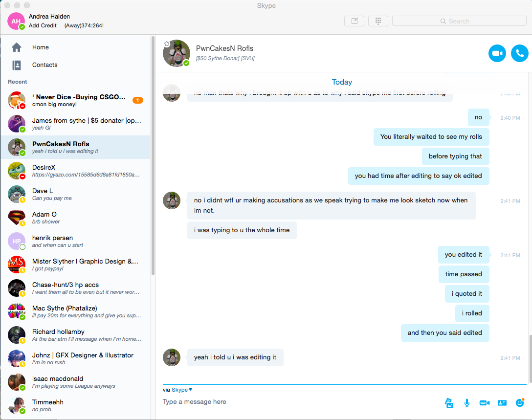532x420 pixels.
Task: Send a file or photo icon
Action: click(x=449, y=403)
